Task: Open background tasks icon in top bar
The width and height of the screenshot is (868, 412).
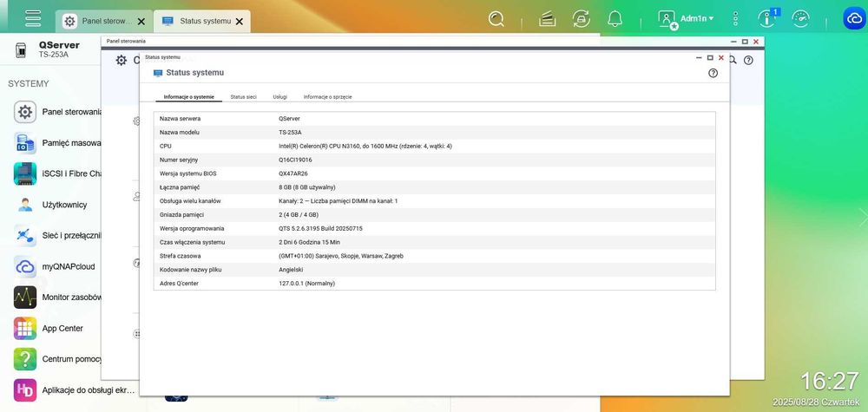Action: (547, 19)
